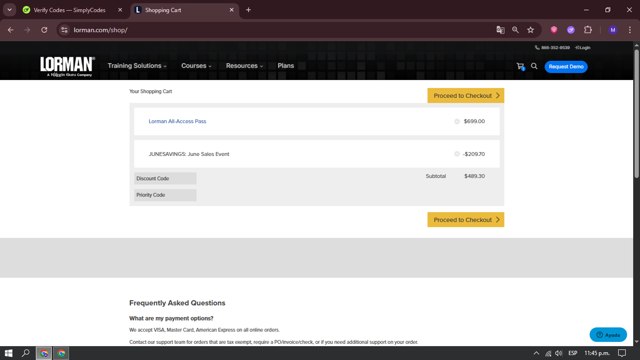Bookmark this page with the star

(531, 30)
